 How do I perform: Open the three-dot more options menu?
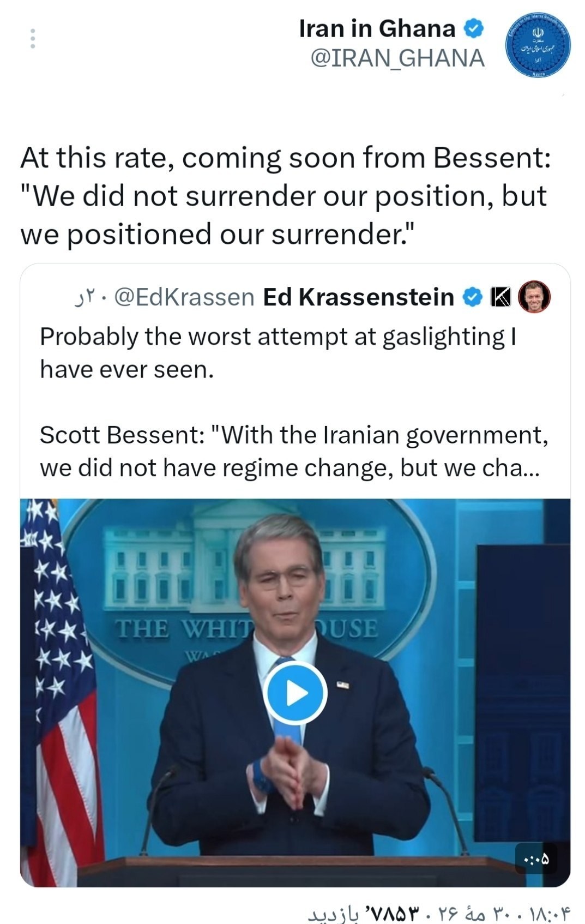33,39
